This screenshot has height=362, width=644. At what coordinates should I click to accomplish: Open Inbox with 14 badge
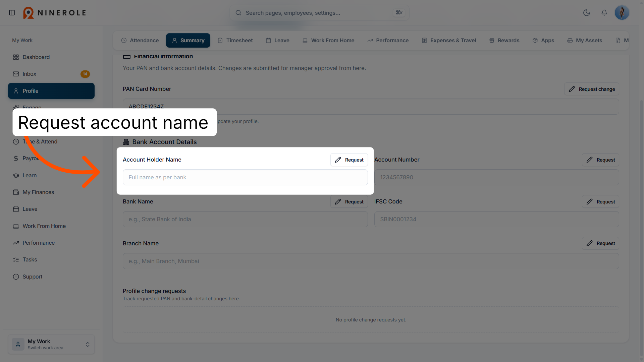[x=51, y=74]
